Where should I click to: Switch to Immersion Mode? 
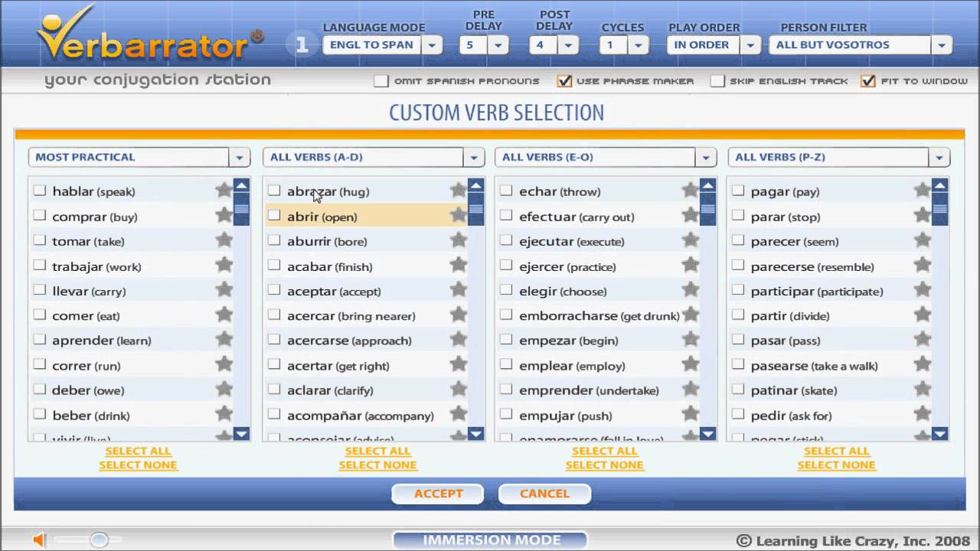point(492,540)
